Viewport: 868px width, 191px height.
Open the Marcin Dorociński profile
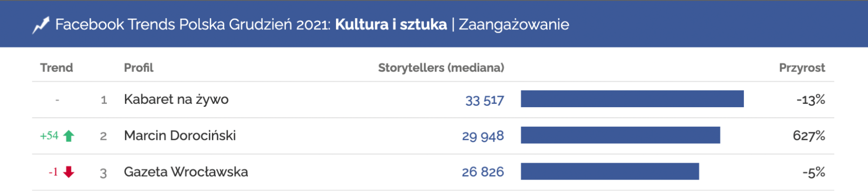pos(180,135)
